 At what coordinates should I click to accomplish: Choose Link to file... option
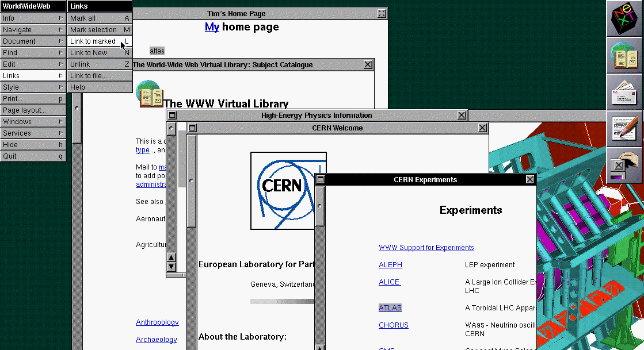pyautogui.click(x=100, y=75)
